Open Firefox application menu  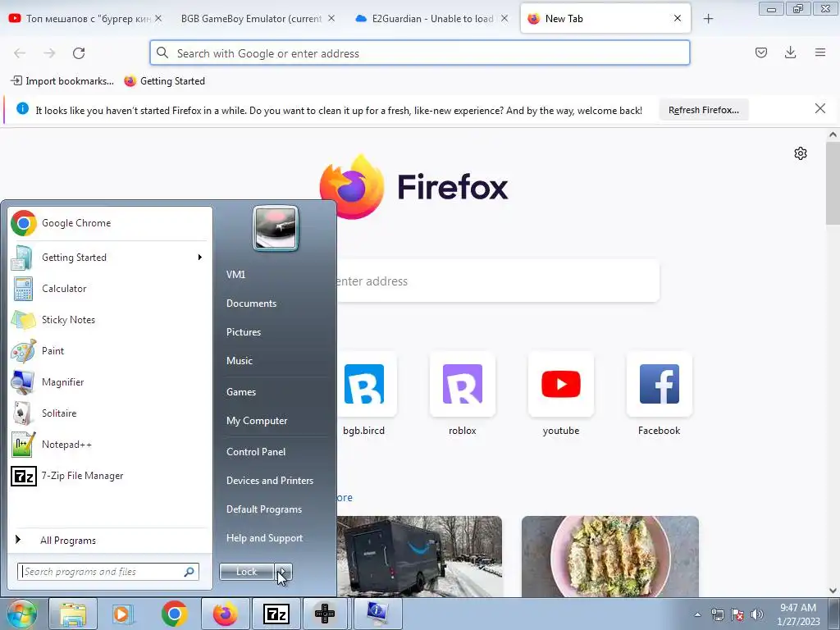(x=820, y=52)
